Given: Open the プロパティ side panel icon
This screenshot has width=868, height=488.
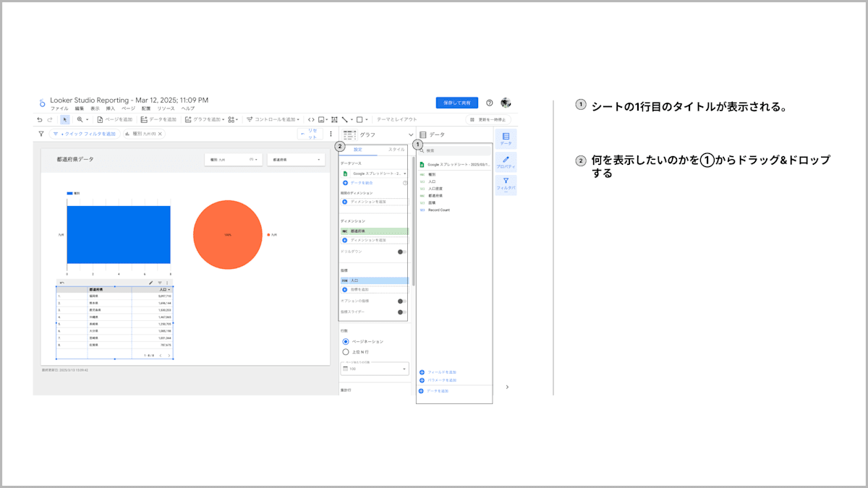Looking at the screenshot, I should point(506,161).
